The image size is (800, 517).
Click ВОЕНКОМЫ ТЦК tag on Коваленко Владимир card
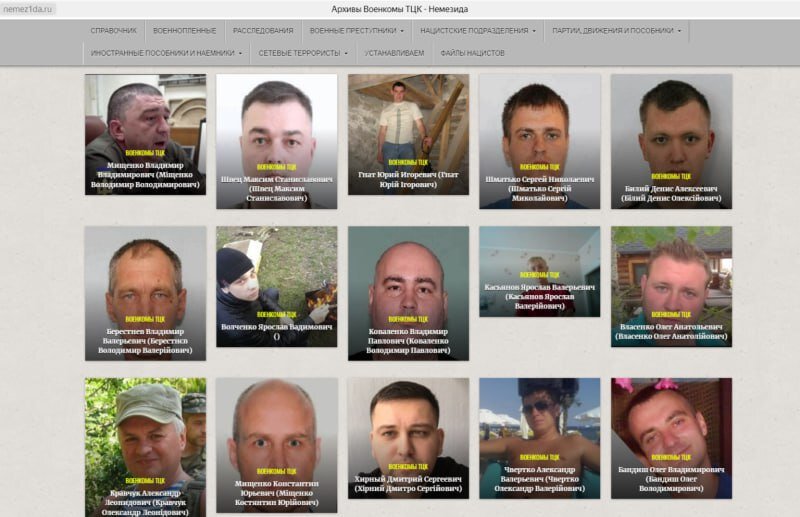point(408,319)
